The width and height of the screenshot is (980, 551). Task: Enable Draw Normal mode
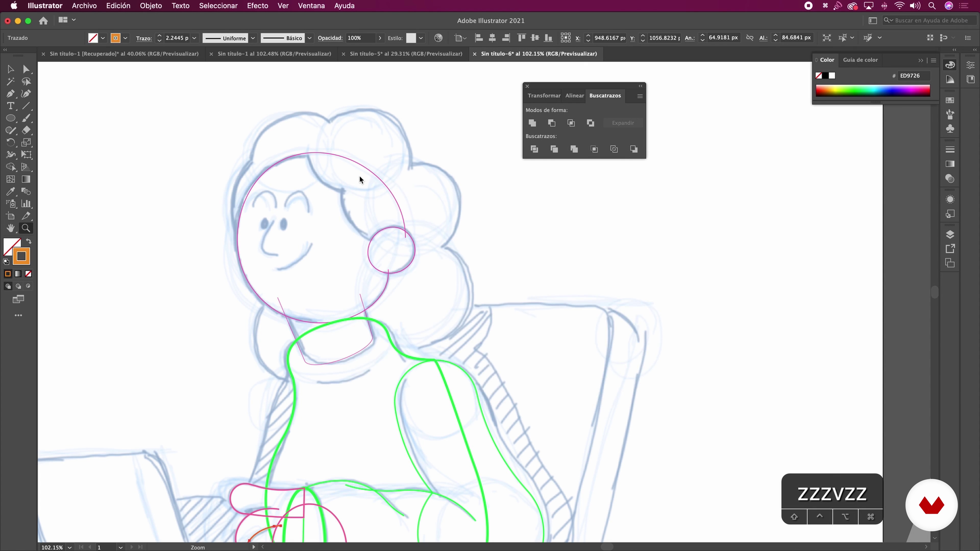(x=8, y=286)
